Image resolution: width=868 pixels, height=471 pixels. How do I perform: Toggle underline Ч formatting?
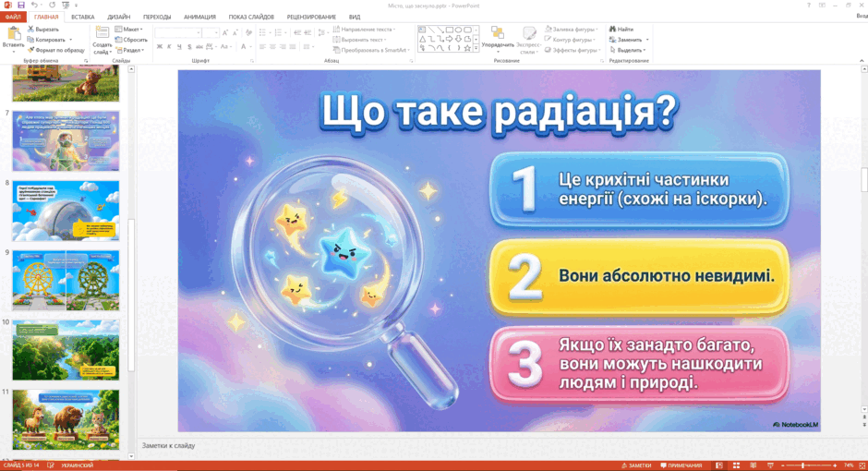(179, 47)
